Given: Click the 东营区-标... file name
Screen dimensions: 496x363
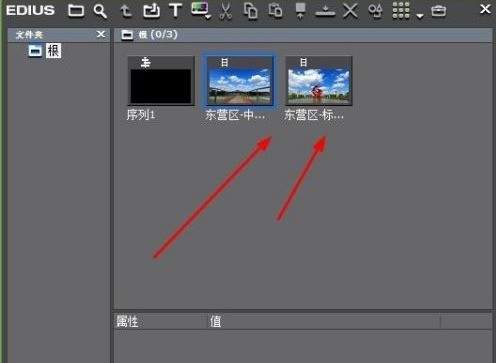Looking at the screenshot, I should pos(314,115).
